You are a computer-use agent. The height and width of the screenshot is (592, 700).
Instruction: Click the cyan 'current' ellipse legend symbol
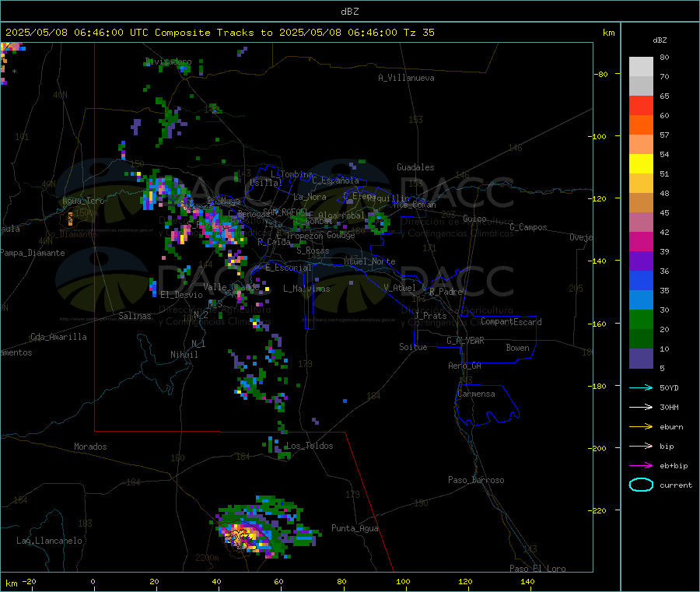(641, 485)
